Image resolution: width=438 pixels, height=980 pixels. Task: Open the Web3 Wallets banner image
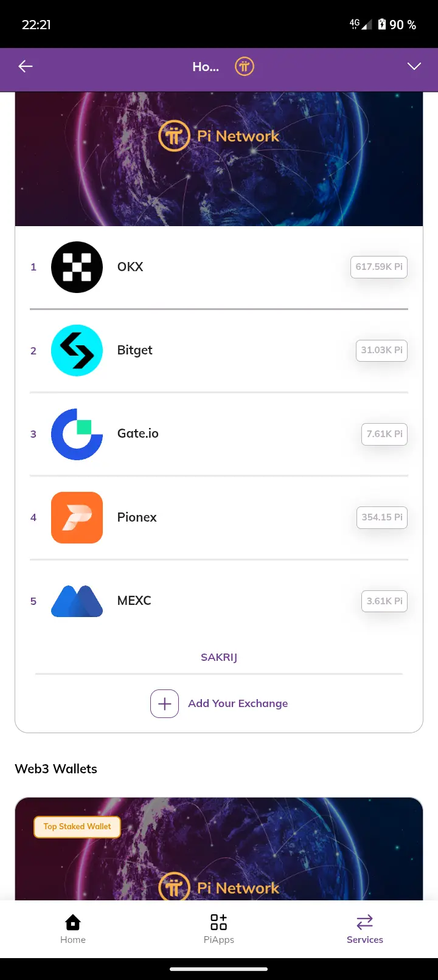point(219,849)
